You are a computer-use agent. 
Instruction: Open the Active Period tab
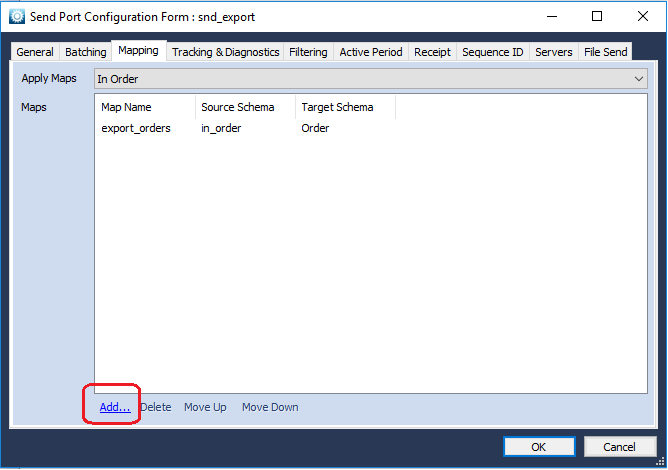point(371,52)
